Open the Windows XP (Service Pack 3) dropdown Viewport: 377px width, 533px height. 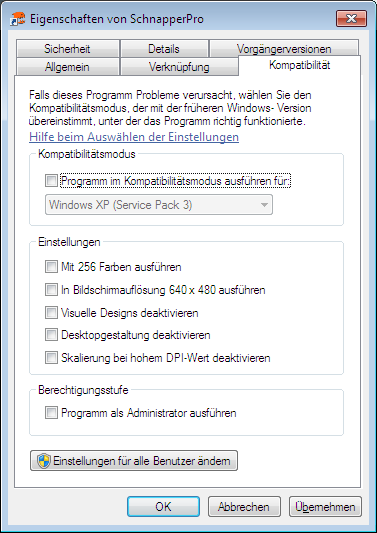[159, 205]
